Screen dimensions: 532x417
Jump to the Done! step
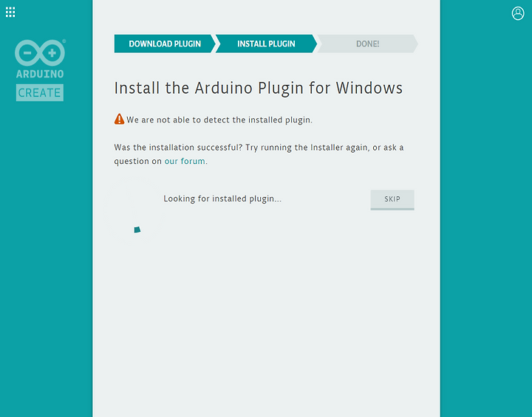tap(367, 44)
